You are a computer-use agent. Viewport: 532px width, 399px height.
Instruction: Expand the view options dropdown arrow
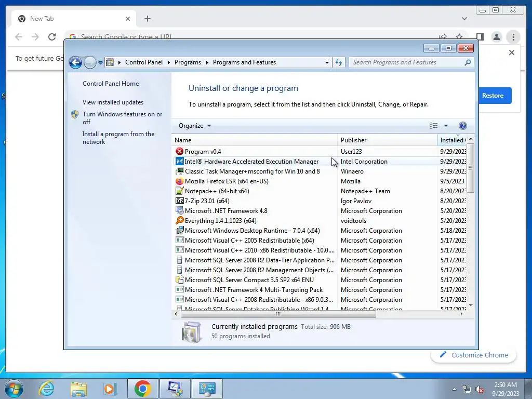coord(446,126)
